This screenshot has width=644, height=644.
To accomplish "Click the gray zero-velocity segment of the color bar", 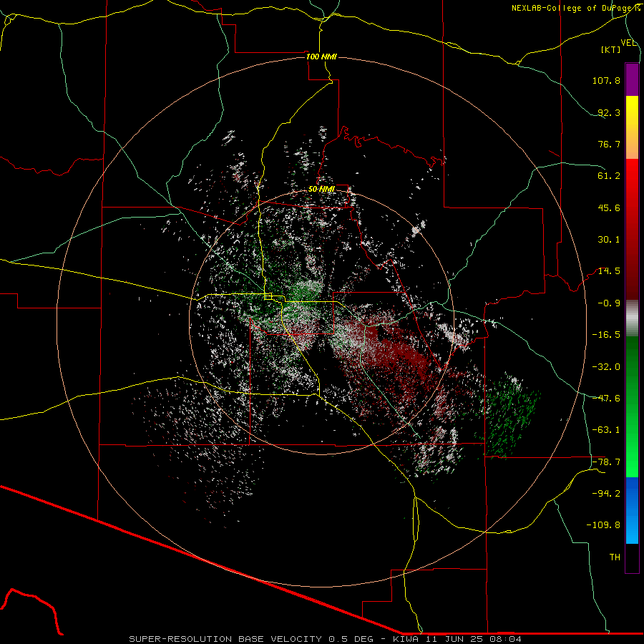I will pyautogui.click(x=632, y=318).
